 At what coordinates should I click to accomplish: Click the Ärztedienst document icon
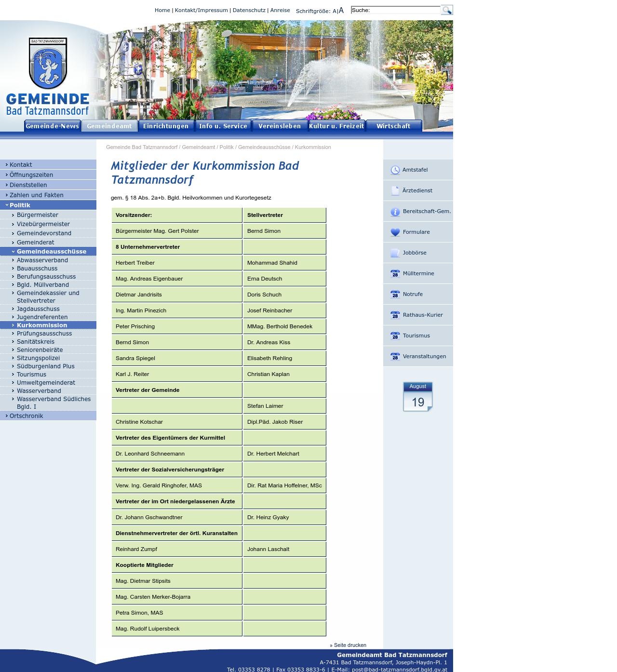[x=395, y=191]
